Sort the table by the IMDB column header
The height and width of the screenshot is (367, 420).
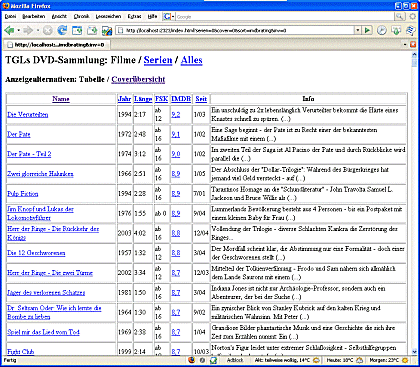point(181,99)
